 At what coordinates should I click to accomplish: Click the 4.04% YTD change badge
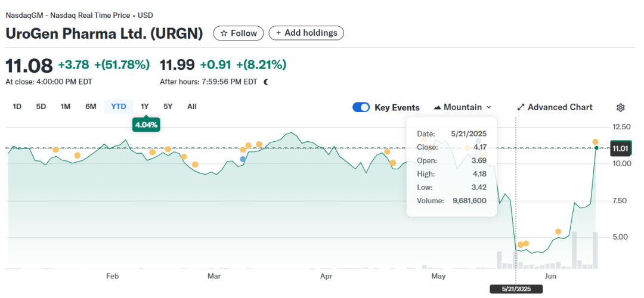(x=146, y=125)
